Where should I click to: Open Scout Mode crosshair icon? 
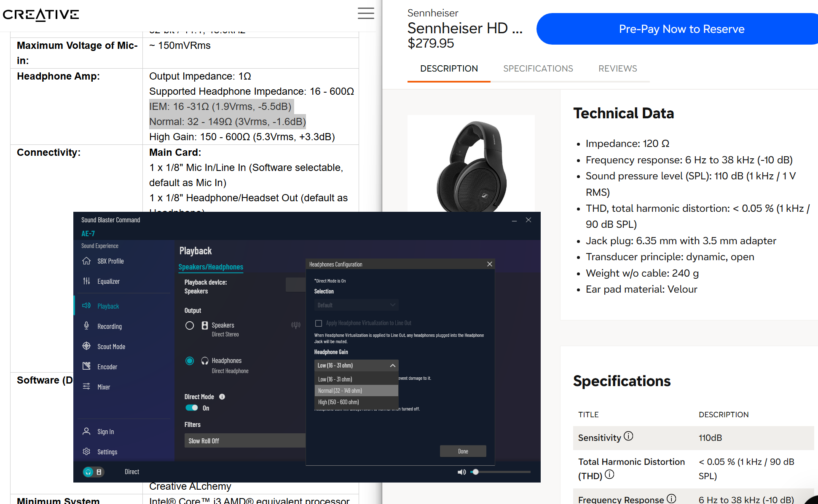[86, 346]
